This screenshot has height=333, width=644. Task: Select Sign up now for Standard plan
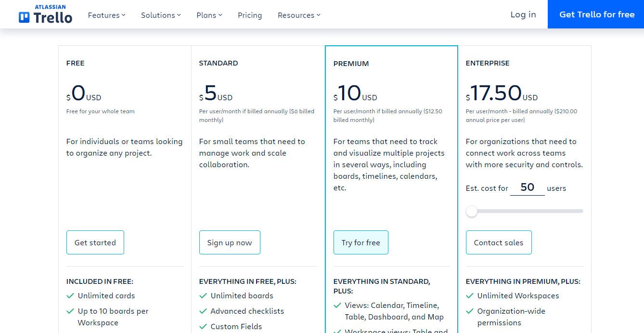(x=230, y=242)
